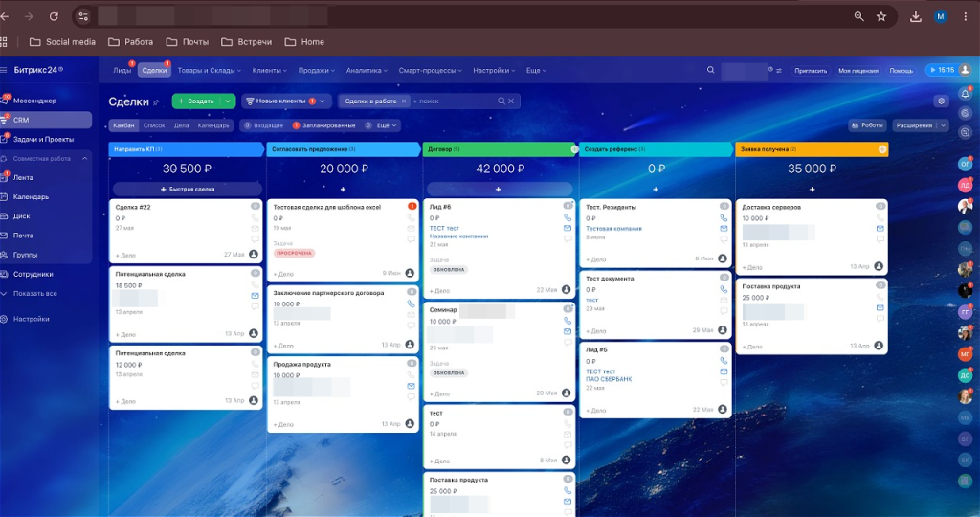Open notifications bell icon

tap(965, 94)
